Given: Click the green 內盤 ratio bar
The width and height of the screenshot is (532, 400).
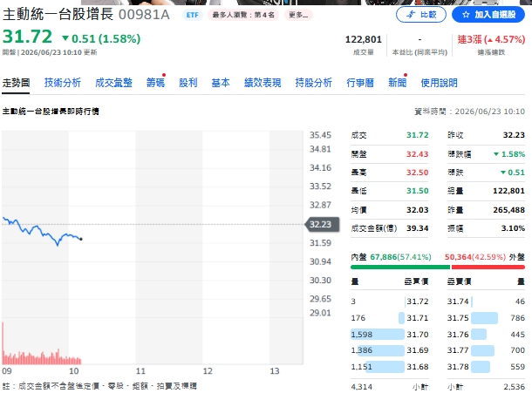Looking at the screenshot, I should pos(400,268).
